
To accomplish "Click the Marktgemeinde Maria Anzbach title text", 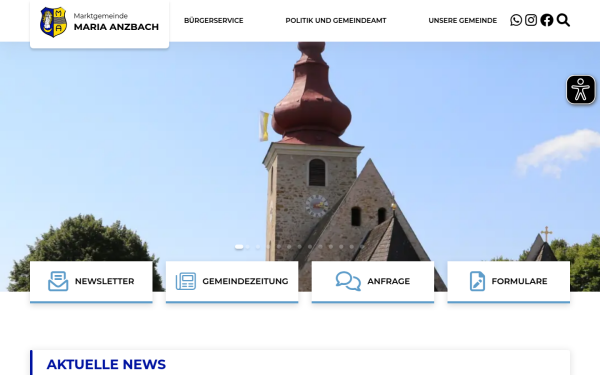I will point(116,22).
